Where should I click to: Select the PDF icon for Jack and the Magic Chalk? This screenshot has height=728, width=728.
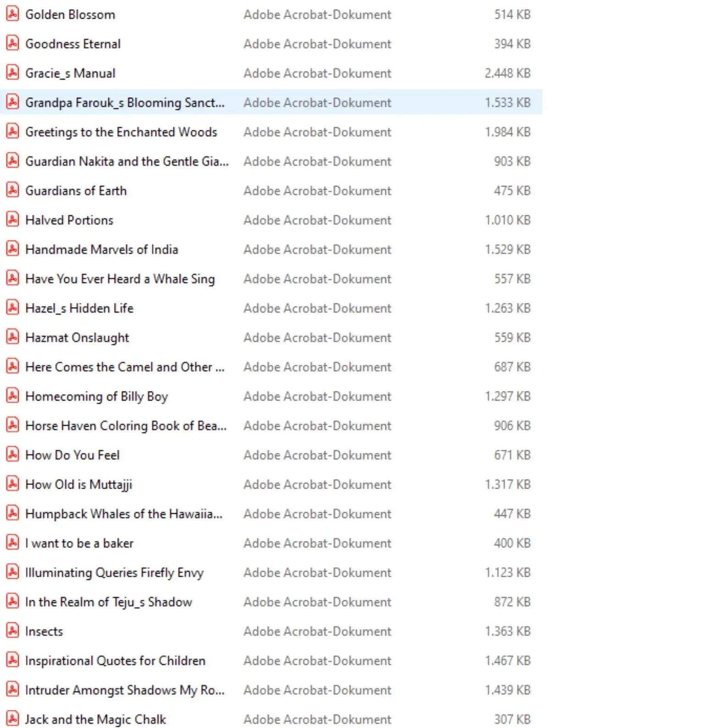point(12,719)
